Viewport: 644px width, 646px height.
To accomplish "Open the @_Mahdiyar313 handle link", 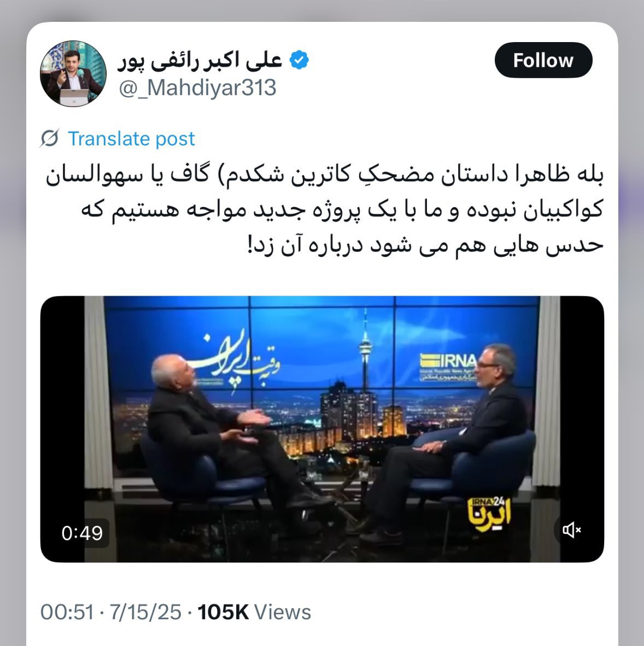I will coord(197,88).
